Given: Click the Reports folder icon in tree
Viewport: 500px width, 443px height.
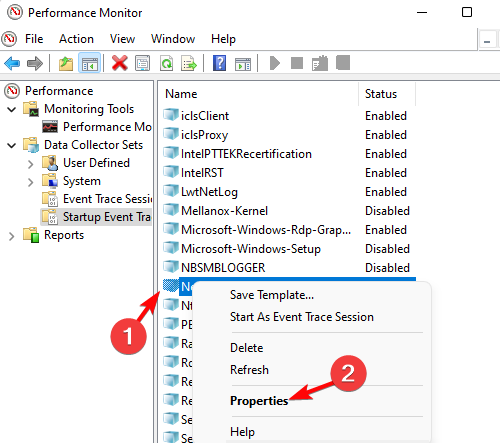Looking at the screenshot, I should tap(31, 235).
